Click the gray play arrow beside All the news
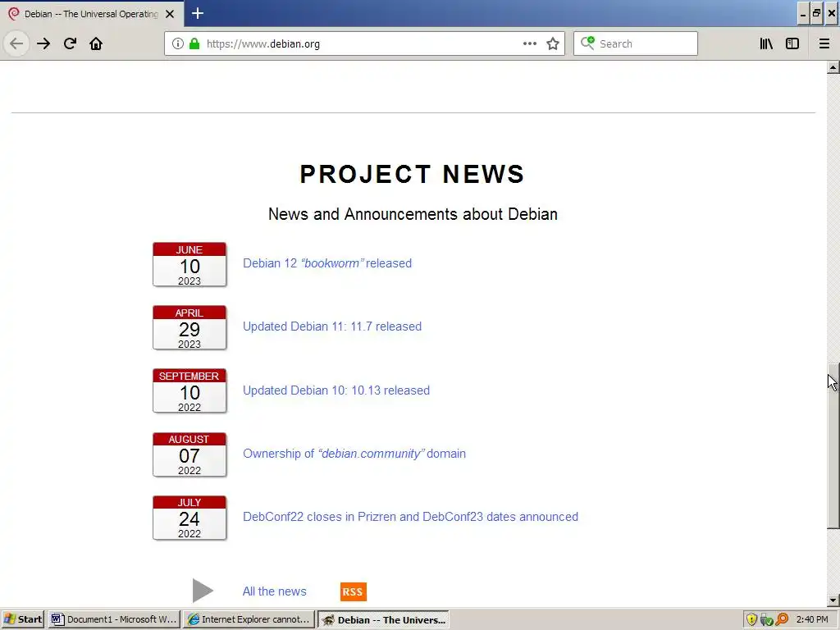Screen dimensions: 840x630 coord(203,591)
